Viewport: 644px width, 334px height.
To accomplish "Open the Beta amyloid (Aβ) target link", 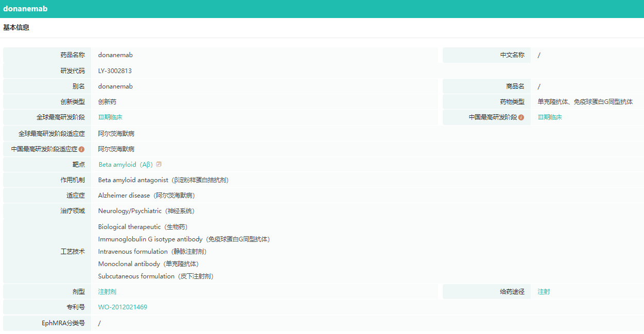I will pyautogui.click(x=125, y=165).
